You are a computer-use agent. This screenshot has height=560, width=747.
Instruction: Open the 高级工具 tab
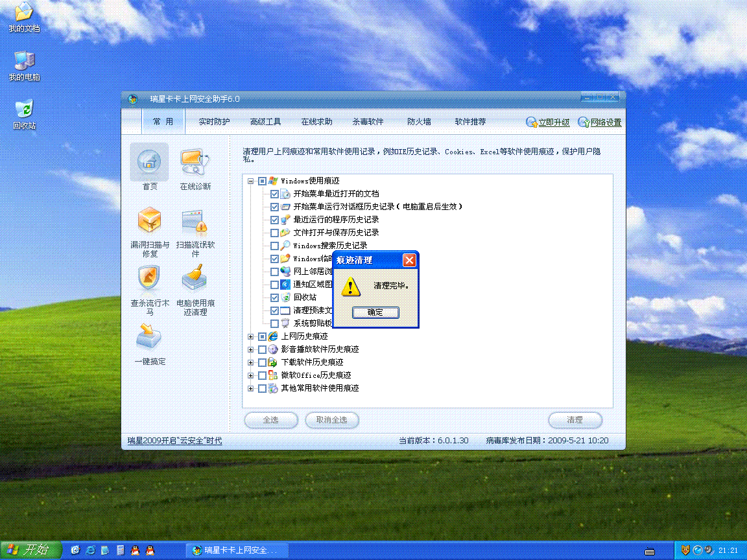click(265, 122)
